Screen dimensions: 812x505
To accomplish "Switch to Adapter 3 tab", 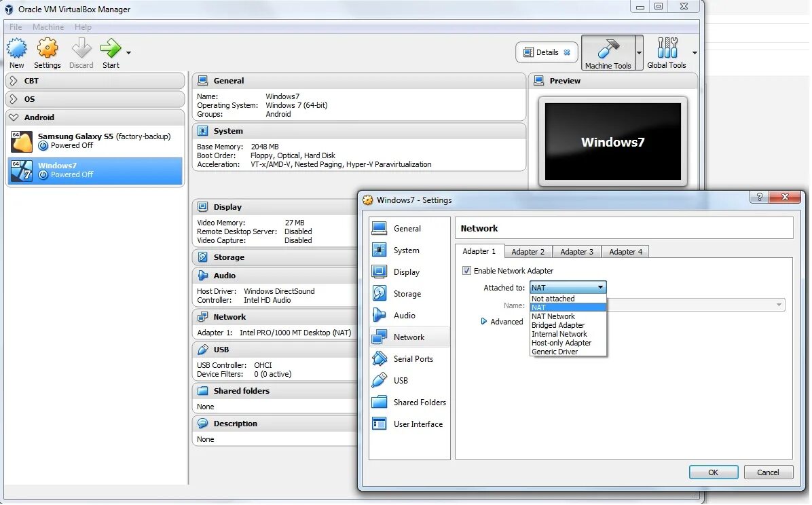I will click(x=577, y=252).
